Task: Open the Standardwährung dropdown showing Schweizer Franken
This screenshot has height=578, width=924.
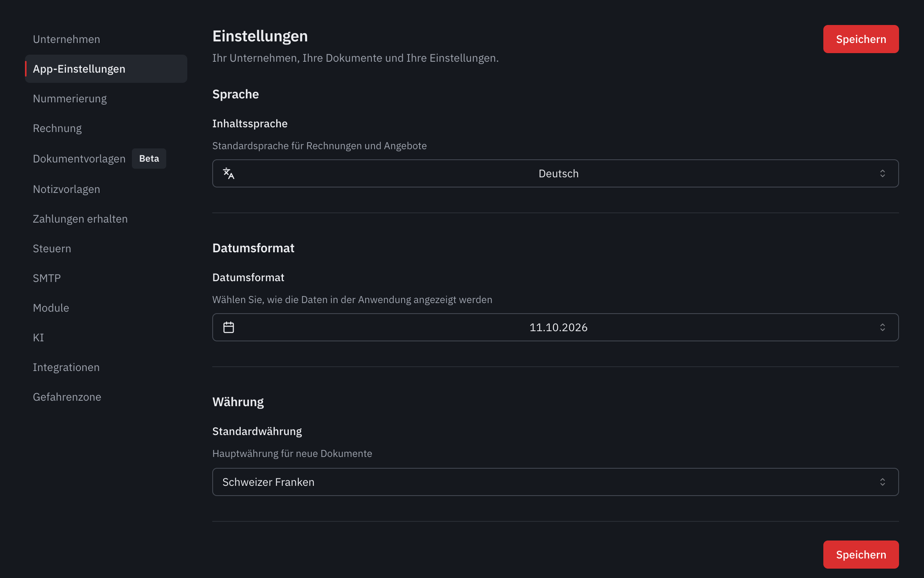Action: pos(555,482)
